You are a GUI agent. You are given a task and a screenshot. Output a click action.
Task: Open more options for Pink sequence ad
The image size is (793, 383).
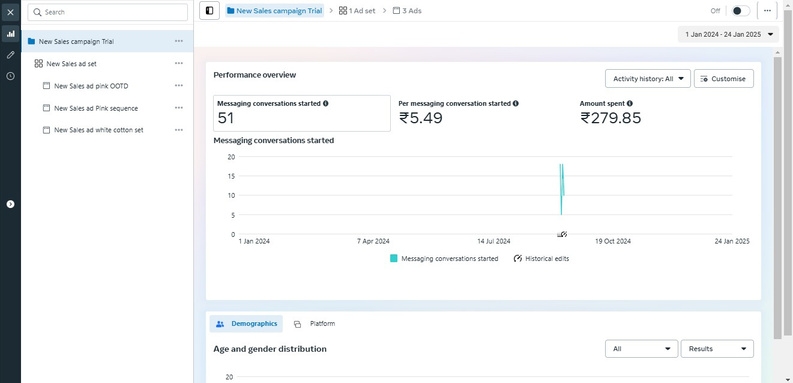point(179,108)
